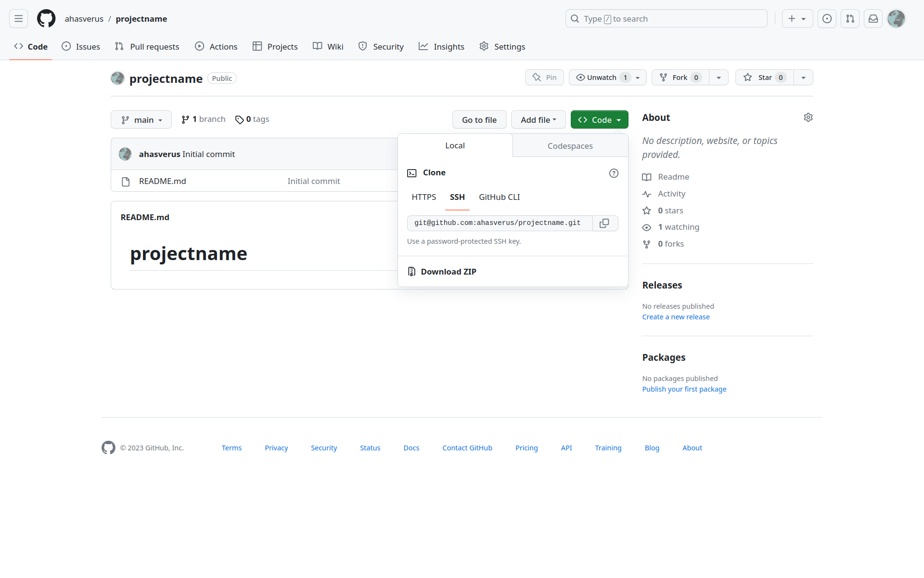Click Download ZIP

[448, 272]
